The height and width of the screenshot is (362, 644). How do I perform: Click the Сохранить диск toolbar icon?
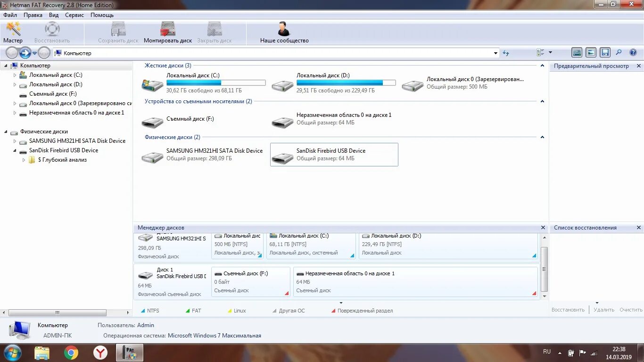[x=118, y=33]
